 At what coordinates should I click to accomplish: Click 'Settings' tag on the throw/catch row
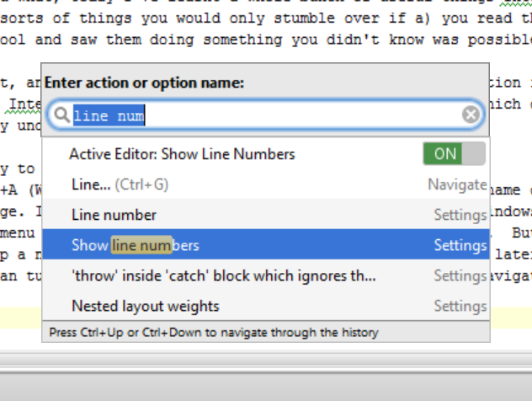(460, 275)
